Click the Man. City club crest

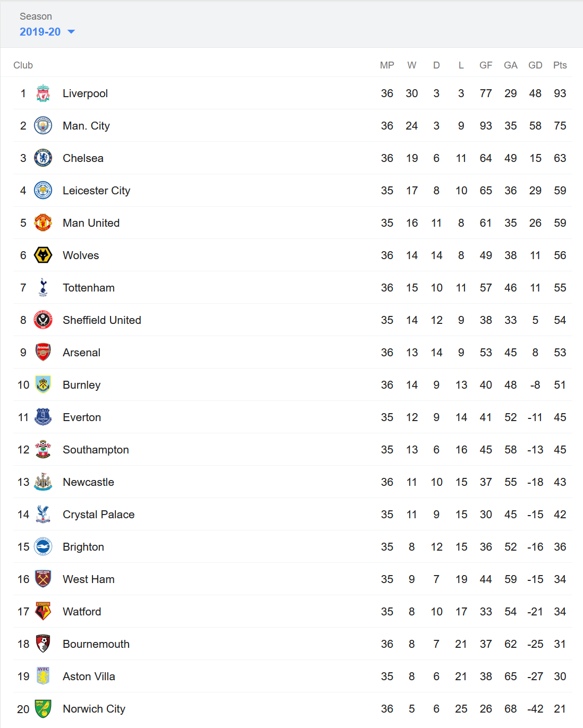(x=43, y=126)
